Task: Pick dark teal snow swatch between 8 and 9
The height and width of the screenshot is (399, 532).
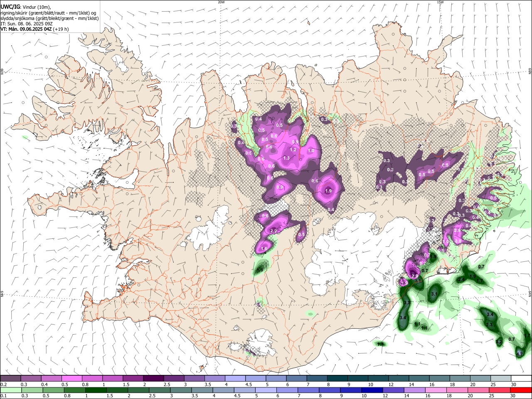Action: point(337,378)
